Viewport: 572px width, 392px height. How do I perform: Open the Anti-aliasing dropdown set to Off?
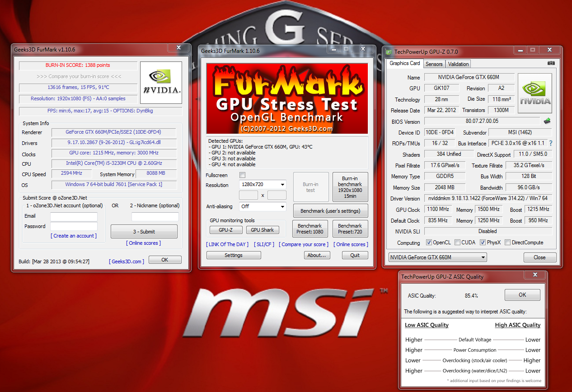pyautogui.click(x=263, y=206)
